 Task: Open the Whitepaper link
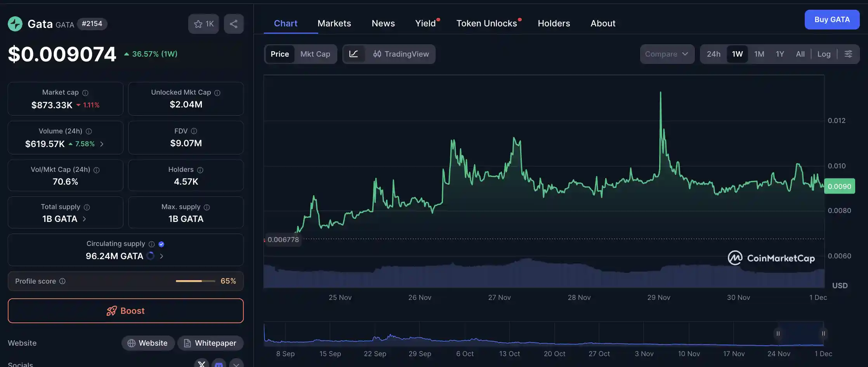210,343
